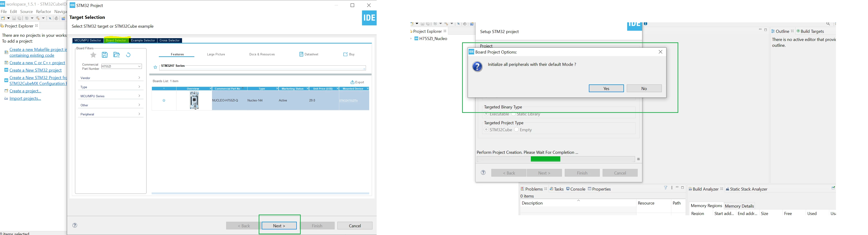Click the stop button beside the progress bar
This screenshot has height=235, width=868.
pos(639,159)
